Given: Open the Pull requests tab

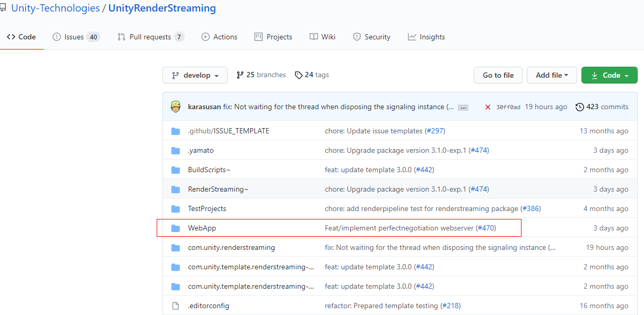Looking at the screenshot, I should coord(150,37).
